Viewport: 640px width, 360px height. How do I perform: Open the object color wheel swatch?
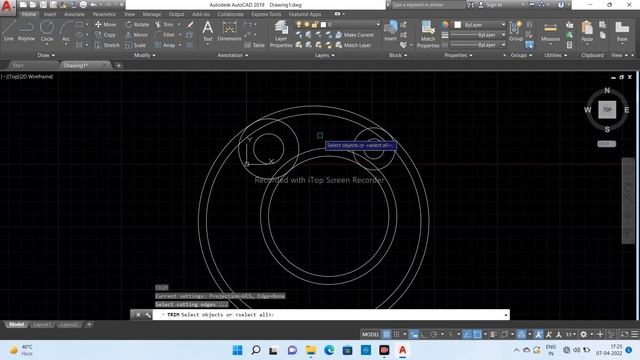point(445,25)
